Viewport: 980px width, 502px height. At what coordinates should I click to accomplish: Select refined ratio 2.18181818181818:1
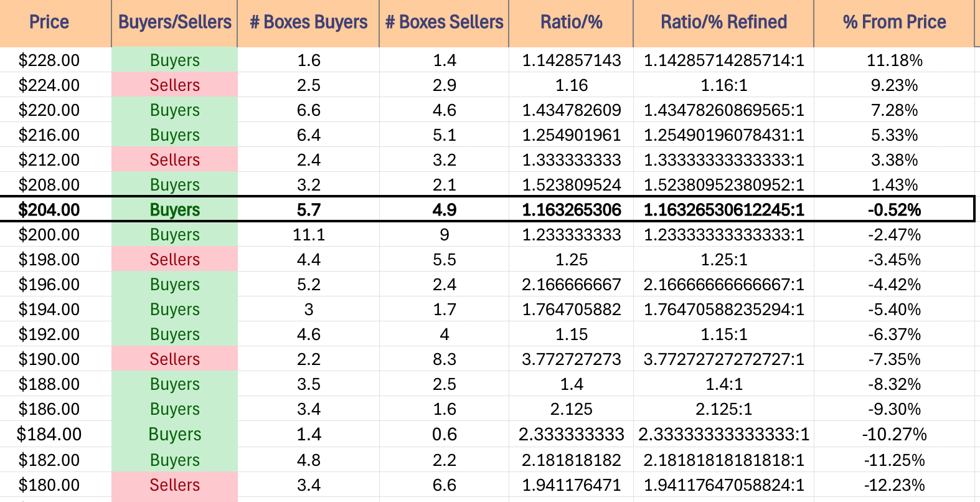point(723,460)
